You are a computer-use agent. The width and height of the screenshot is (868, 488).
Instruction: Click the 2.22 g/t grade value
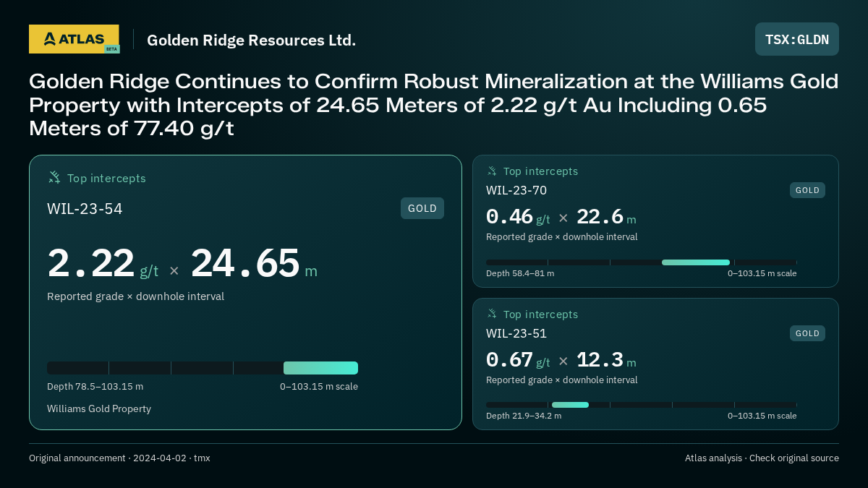[x=103, y=264]
